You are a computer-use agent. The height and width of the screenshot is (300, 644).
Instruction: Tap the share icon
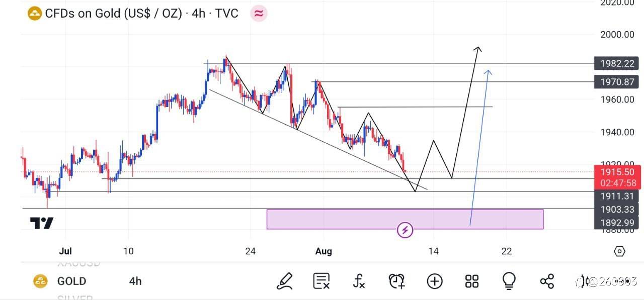pyautogui.click(x=547, y=281)
